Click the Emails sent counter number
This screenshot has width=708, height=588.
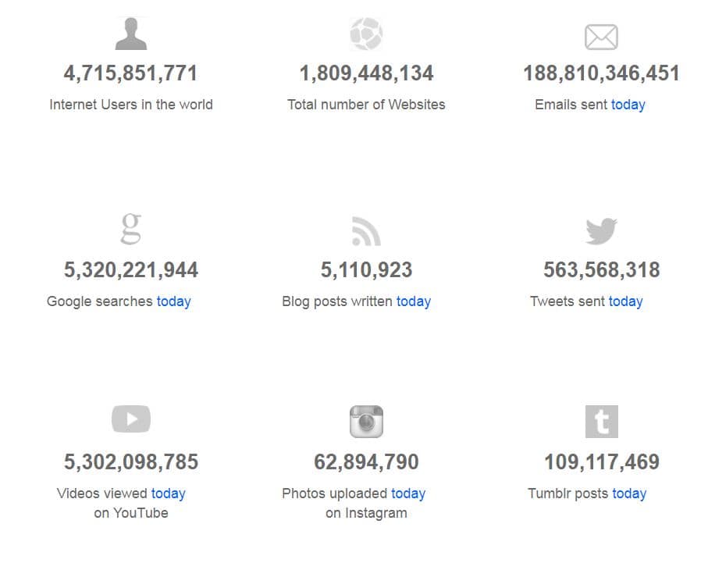[x=601, y=73]
